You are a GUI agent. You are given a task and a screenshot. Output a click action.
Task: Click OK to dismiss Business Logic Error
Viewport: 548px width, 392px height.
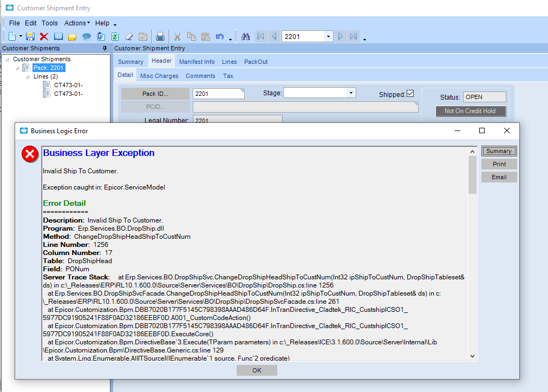coord(257,370)
